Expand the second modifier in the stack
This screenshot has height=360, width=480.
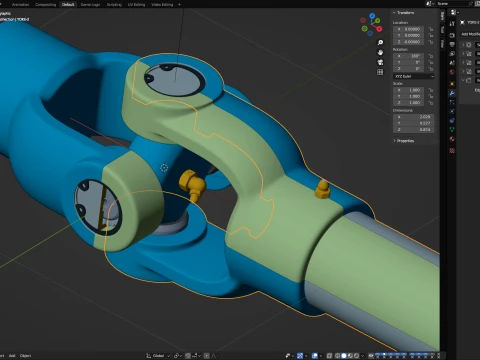coord(463,53)
